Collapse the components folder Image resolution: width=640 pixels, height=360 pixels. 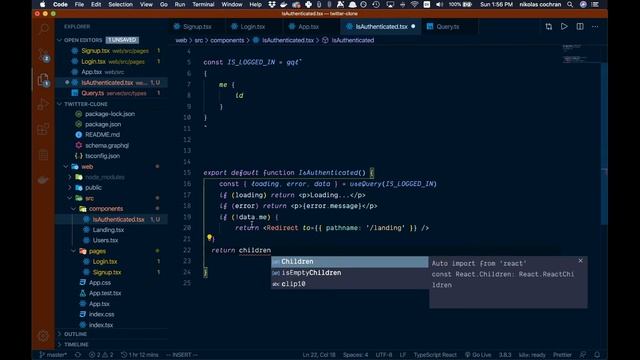click(x=73, y=209)
